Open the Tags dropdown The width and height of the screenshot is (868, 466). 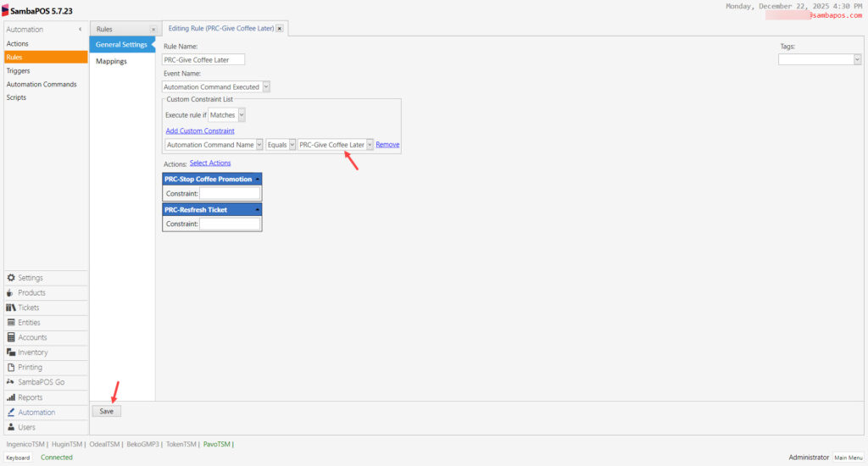coord(857,59)
